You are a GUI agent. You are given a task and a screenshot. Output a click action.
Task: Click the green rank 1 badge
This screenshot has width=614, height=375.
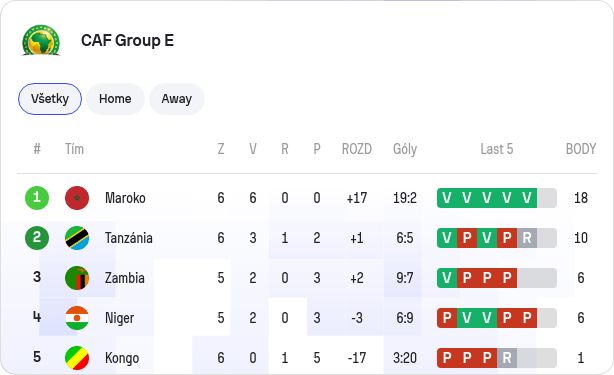37,198
